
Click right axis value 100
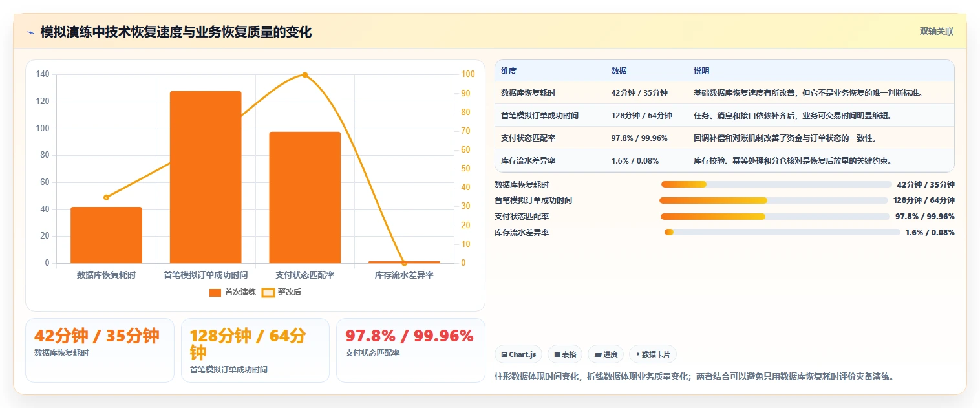(468, 74)
